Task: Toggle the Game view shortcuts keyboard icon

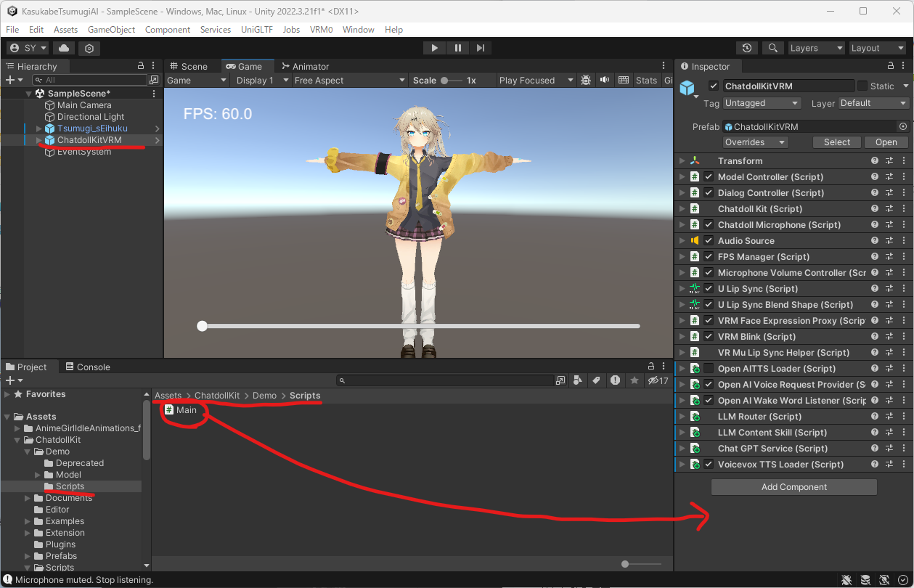Action: (x=623, y=81)
